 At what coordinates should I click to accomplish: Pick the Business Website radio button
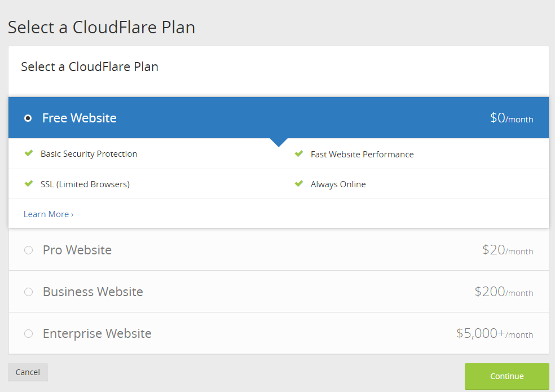click(28, 292)
